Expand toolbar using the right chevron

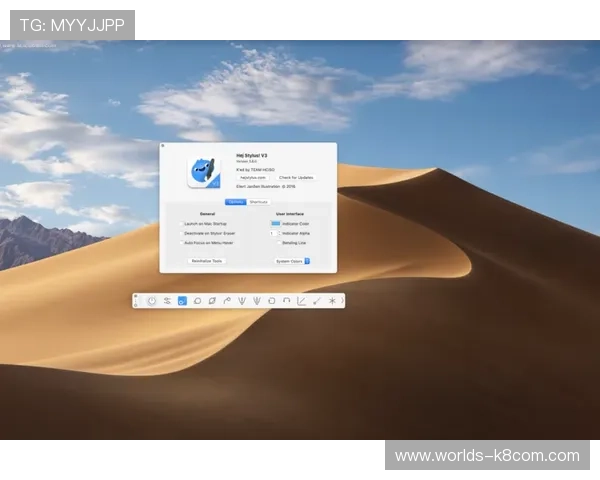pos(343,300)
